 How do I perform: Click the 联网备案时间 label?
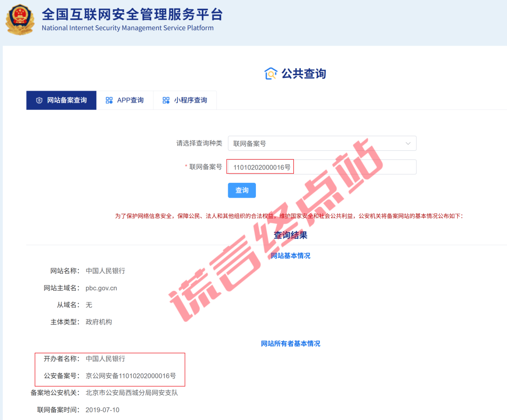[x=58, y=410]
